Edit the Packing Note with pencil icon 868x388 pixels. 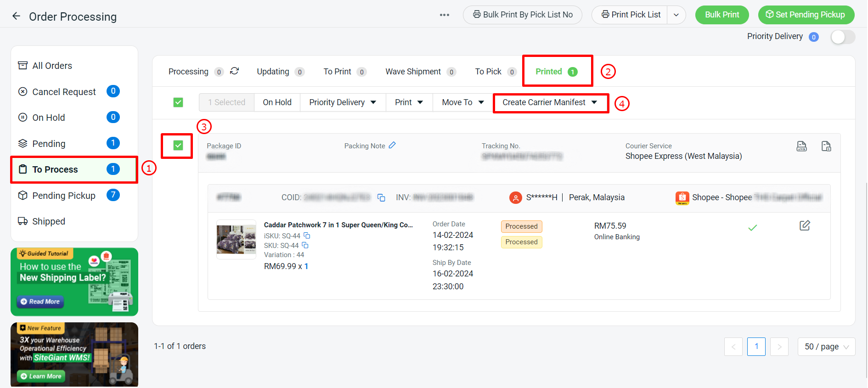[x=392, y=145]
